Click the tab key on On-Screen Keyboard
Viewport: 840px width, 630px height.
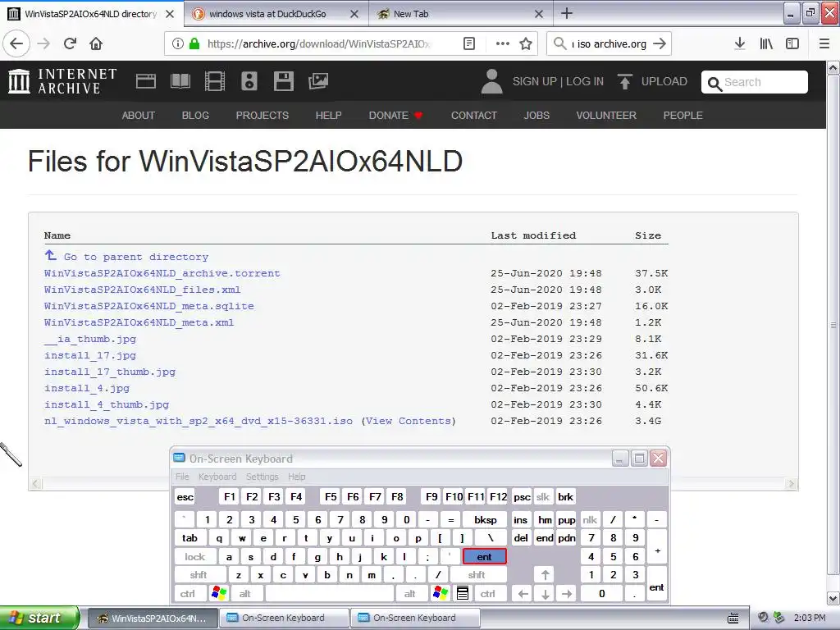(x=189, y=538)
